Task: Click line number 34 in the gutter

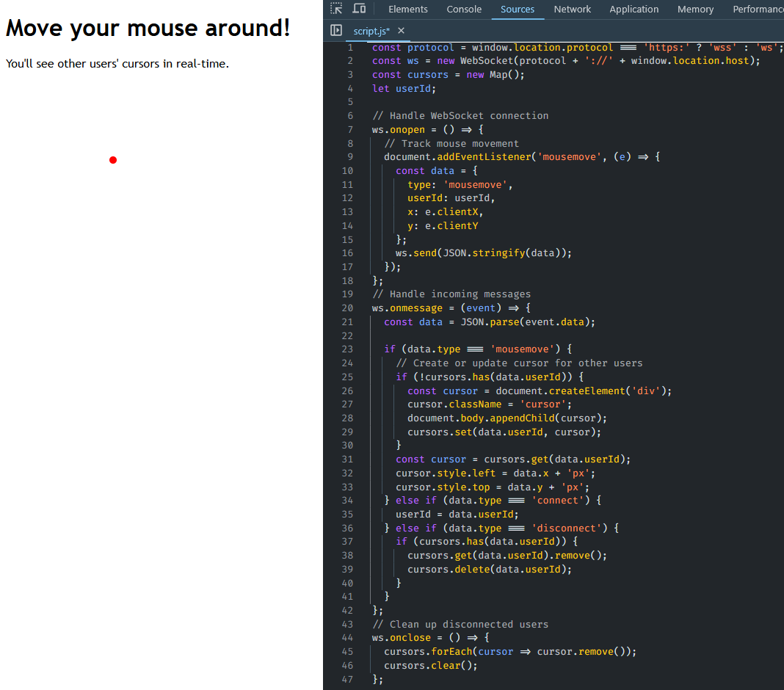Action: [x=347, y=501]
